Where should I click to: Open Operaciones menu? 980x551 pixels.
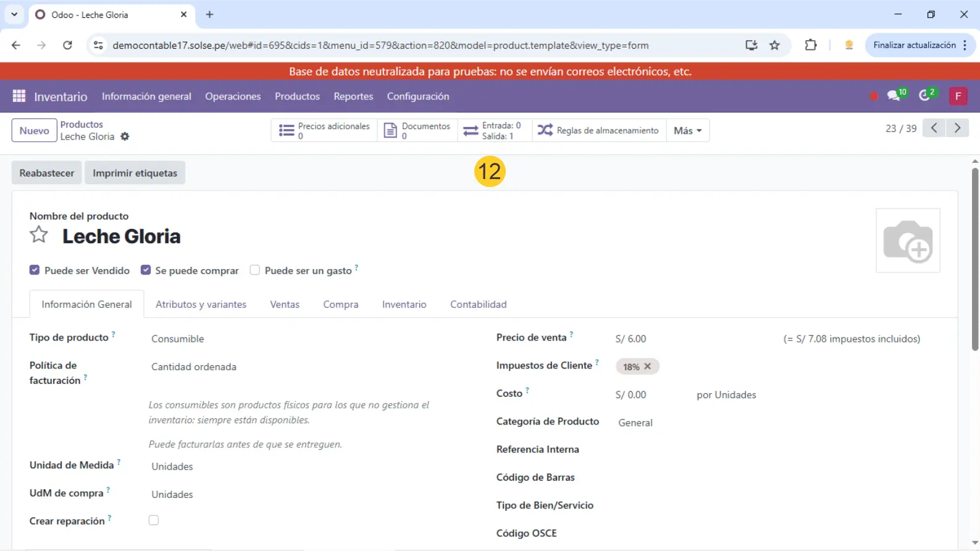click(x=233, y=96)
